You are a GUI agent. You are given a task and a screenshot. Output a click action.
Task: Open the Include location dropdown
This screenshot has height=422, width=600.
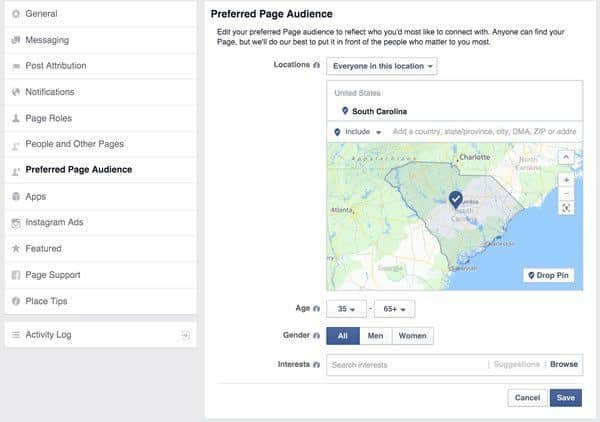pos(358,132)
